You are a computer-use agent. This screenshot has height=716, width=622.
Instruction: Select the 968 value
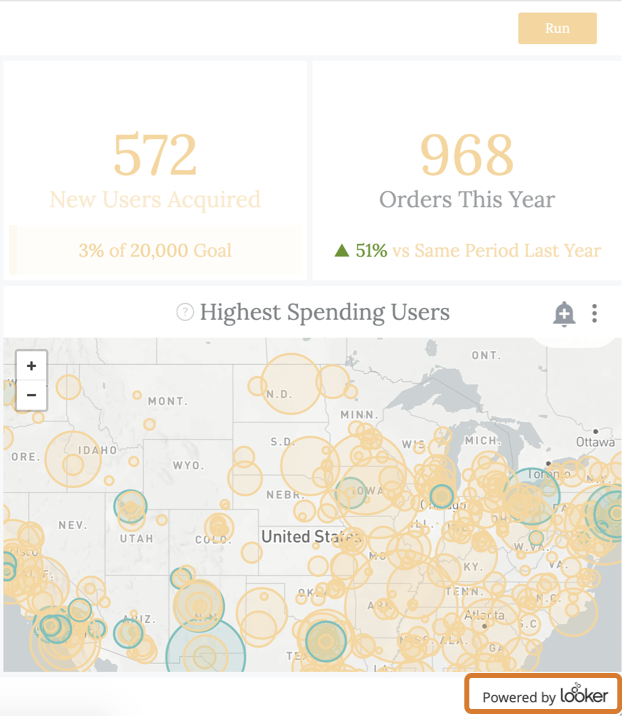[x=466, y=155]
